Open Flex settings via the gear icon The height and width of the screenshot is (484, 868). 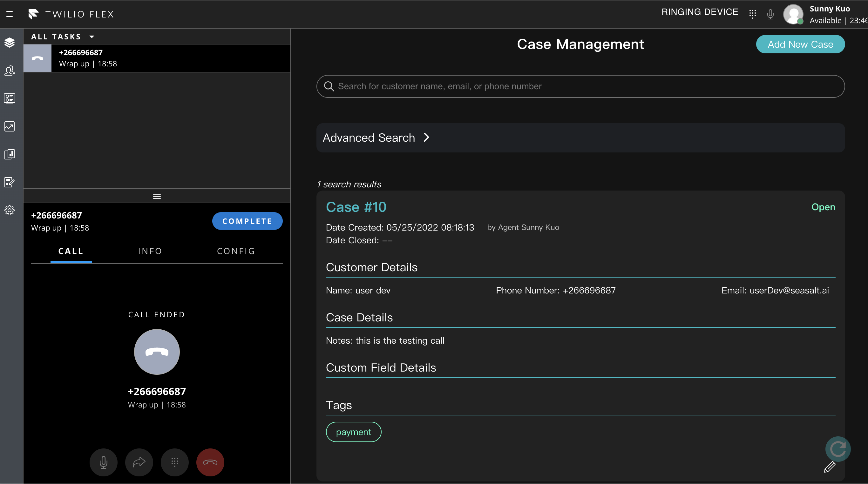pyautogui.click(x=10, y=210)
